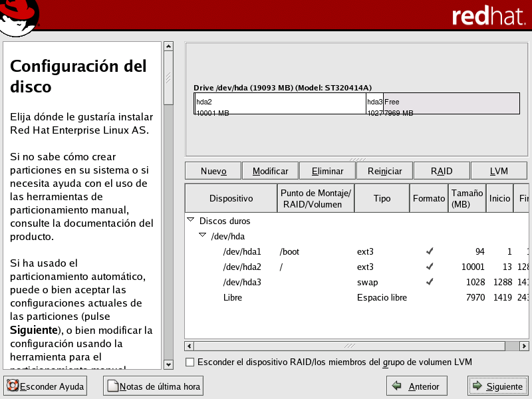This screenshot has height=399, width=532.
Task: Click the right arrow icon on Siguiente
Action: 477,386
